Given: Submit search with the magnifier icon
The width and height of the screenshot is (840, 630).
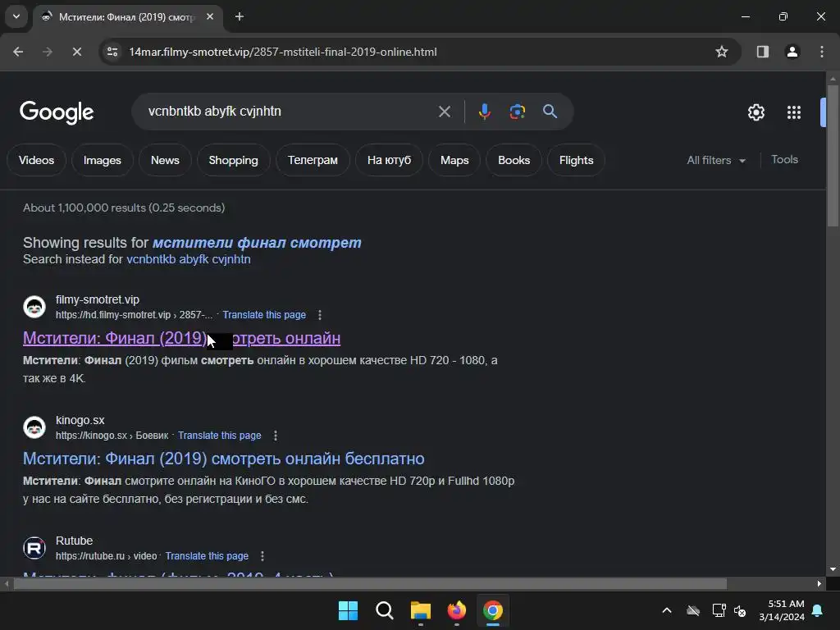Looking at the screenshot, I should pyautogui.click(x=550, y=112).
